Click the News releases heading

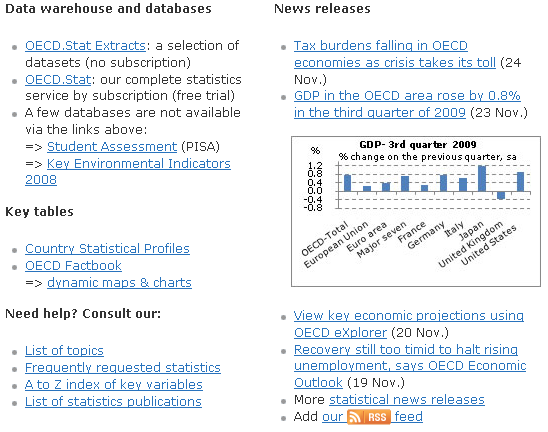(x=322, y=9)
